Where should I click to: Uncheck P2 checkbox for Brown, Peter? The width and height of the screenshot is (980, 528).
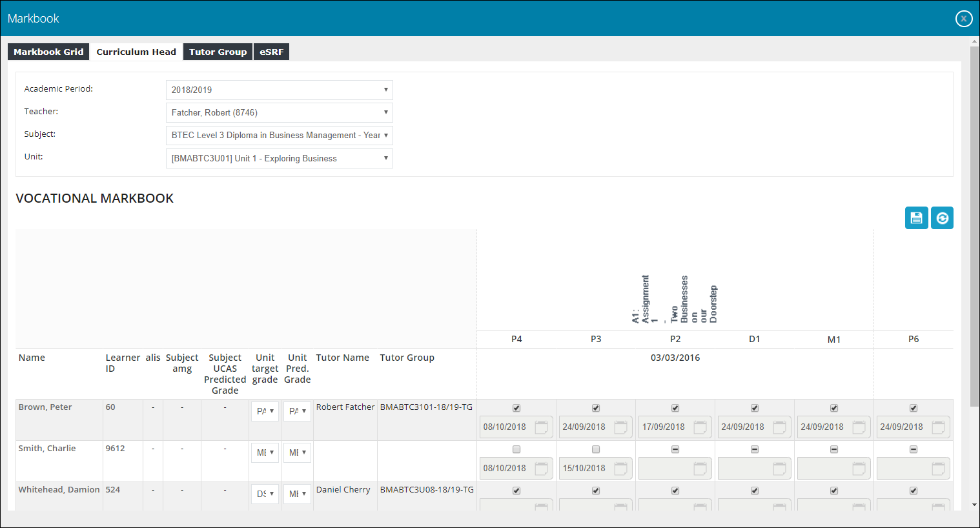pyautogui.click(x=675, y=408)
